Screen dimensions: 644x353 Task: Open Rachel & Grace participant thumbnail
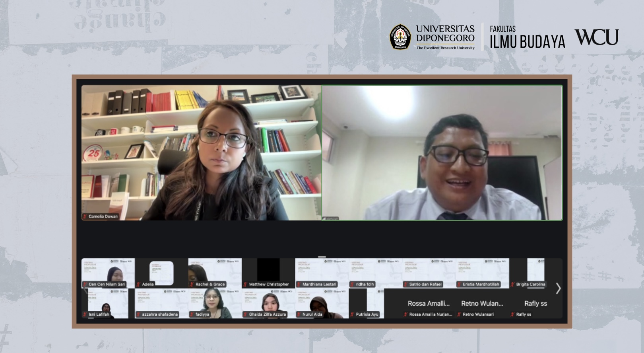click(x=215, y=273)
